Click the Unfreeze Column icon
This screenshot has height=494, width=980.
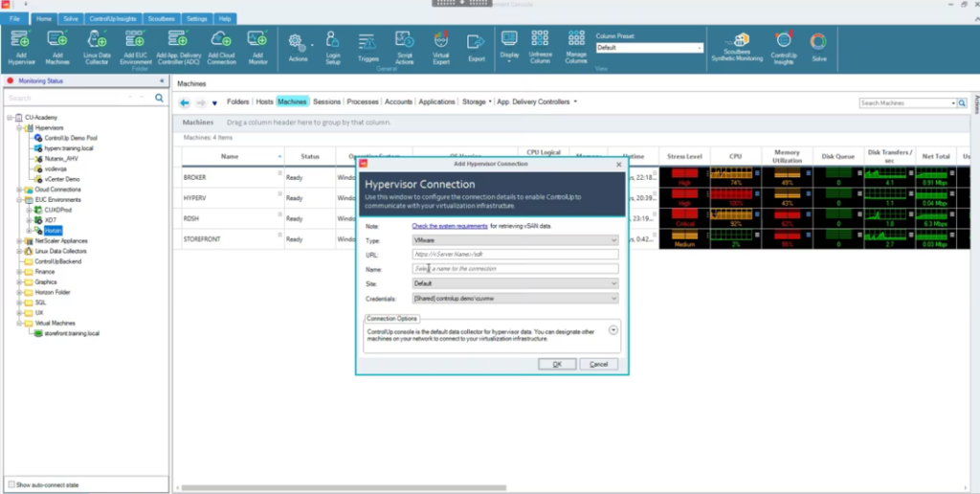(540, 48)
